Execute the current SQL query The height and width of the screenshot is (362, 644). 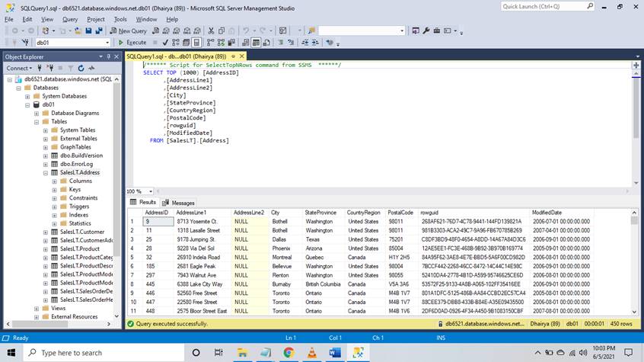132,43
